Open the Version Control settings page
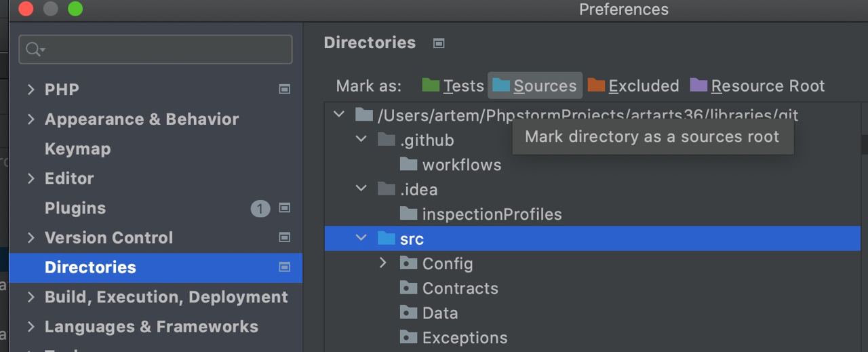Viewport: 868px width, 352px height. pyautogui.click(x=108, y=238)
